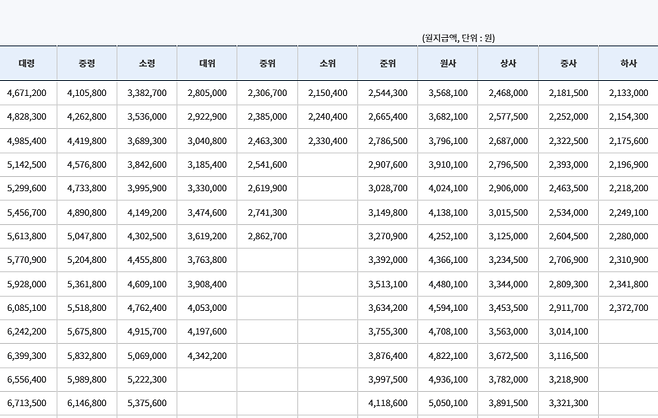The width and height of the screenshot is (658, 418).
Task: Click the 4,342,200 cell under 대위
Action: click(207, 355)
